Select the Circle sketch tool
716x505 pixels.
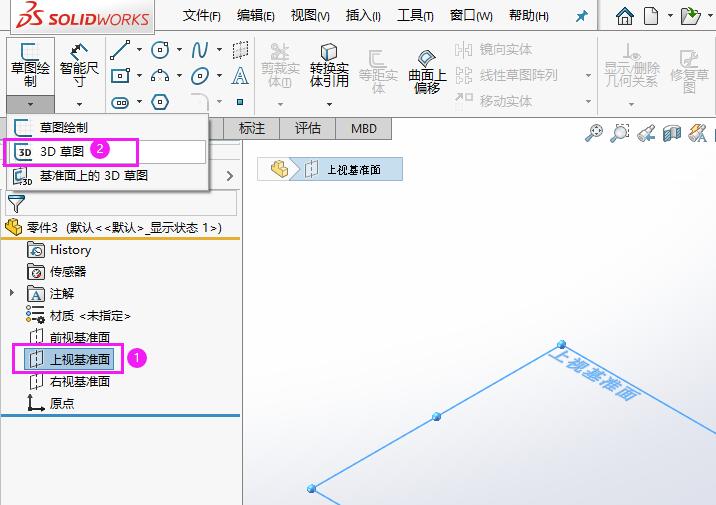click(x=160, y=50)
